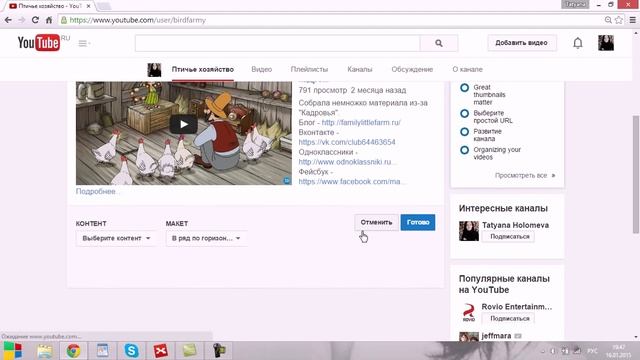Viewport: 640px width, 360px height.
Task: Open the notifications bell
Action: tap(578, 43)
